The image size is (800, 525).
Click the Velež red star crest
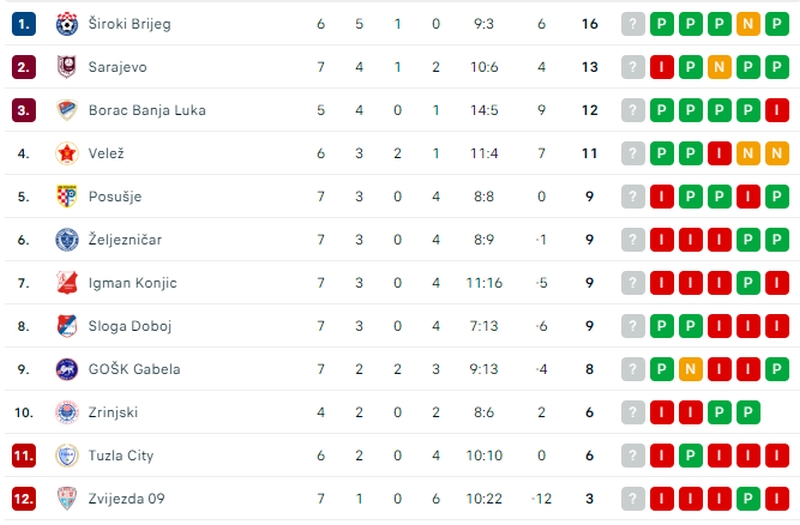click(67, 153)
